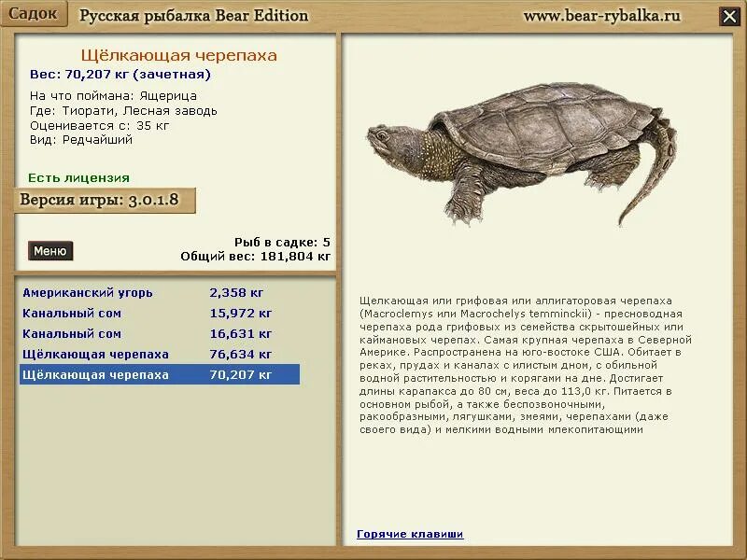Screen dimensions: 747x560
Task: Select Канальный сом 16,631 кг row
Action: point(160,334)
